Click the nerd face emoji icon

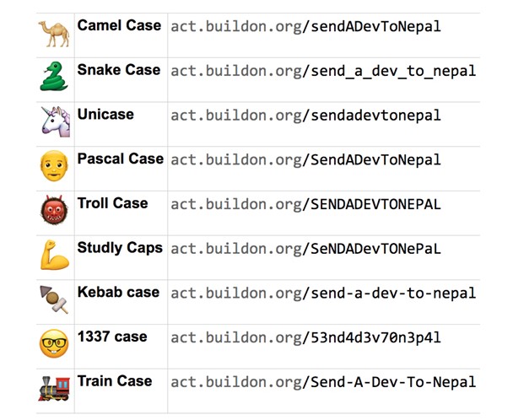54,343
